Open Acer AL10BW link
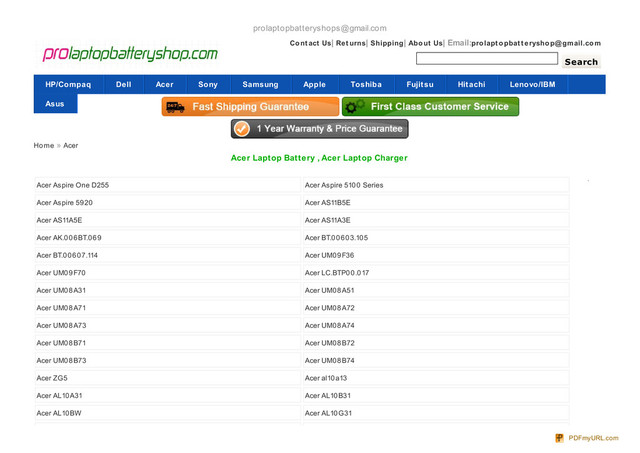This screenshot has height=453, width=640. point(59,413)
